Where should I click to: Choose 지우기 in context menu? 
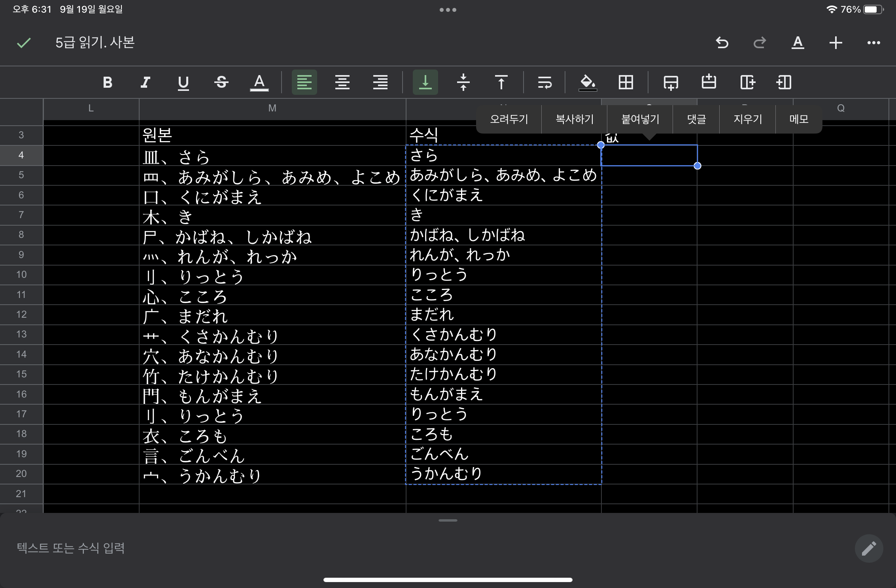(x=747, y=119)
